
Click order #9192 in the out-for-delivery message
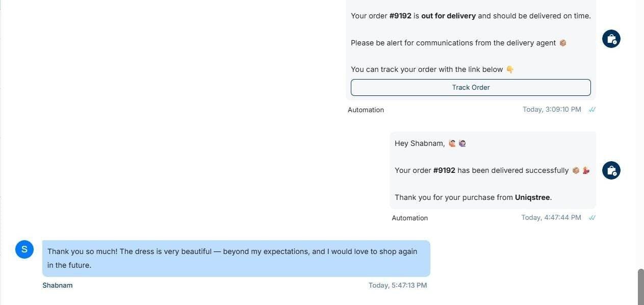coord(400,16)
